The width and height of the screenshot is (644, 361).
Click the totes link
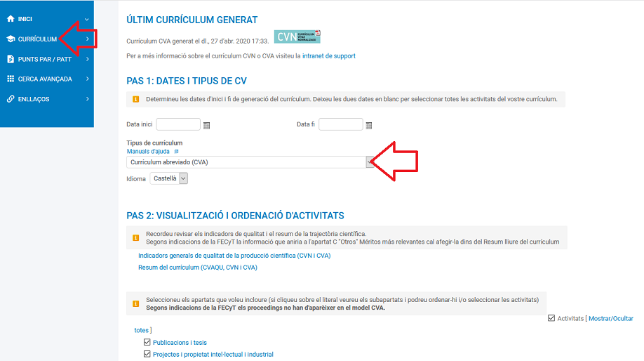click(x=141, y=330)
